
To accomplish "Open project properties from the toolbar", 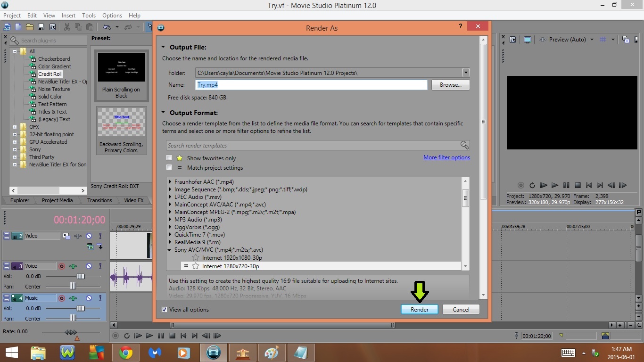I will pos(52,27).
